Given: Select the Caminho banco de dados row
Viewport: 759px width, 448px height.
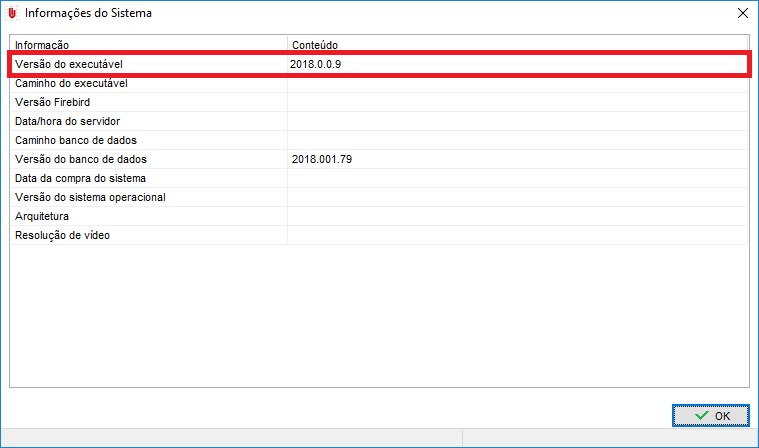Looking at the screenshot, I should 75,140.
